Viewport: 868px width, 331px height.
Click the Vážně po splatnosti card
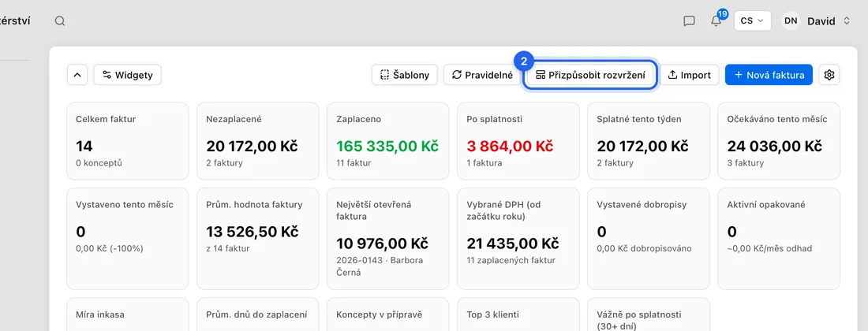648,314
